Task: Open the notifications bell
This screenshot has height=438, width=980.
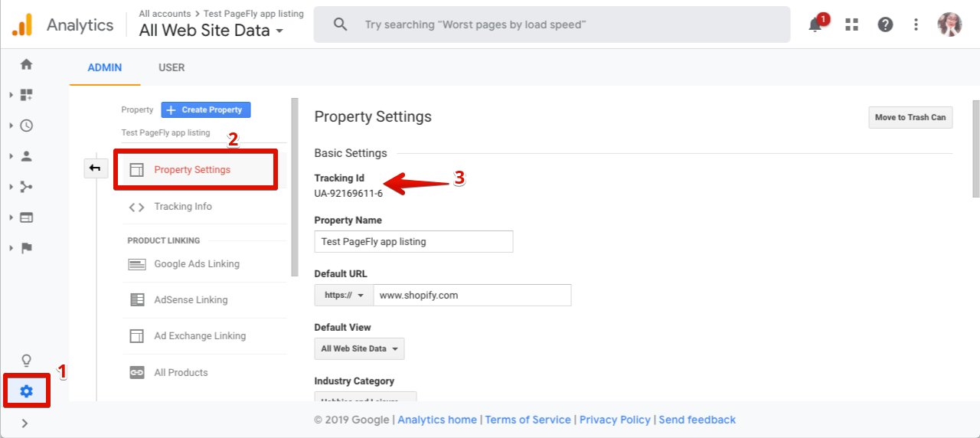Action: (x=815, y=25)
